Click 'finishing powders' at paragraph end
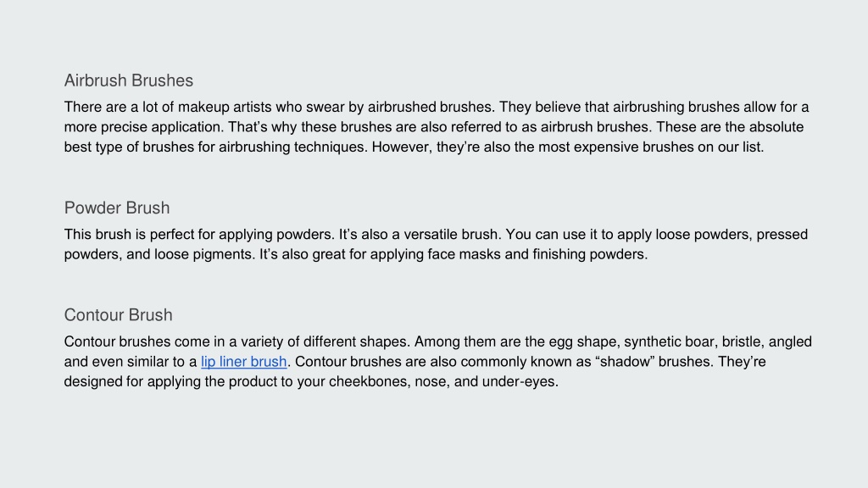Screen dimensions: 868x488 (590, 254)
